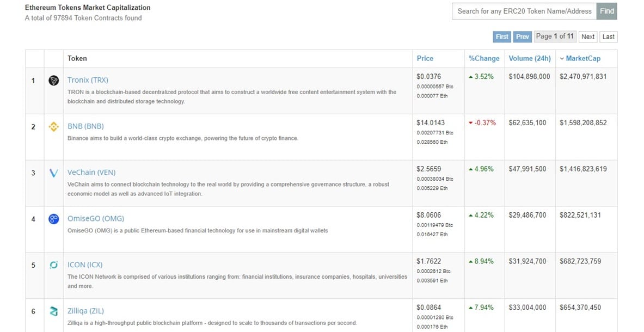Go to the Prev page

point(523,36)
